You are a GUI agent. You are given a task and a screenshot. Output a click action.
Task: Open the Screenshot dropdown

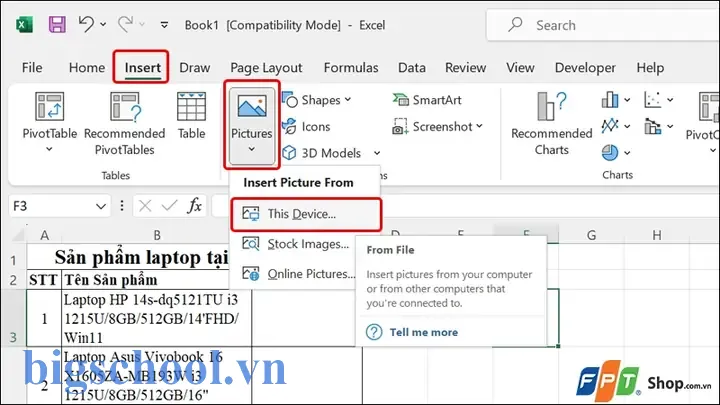437,126
